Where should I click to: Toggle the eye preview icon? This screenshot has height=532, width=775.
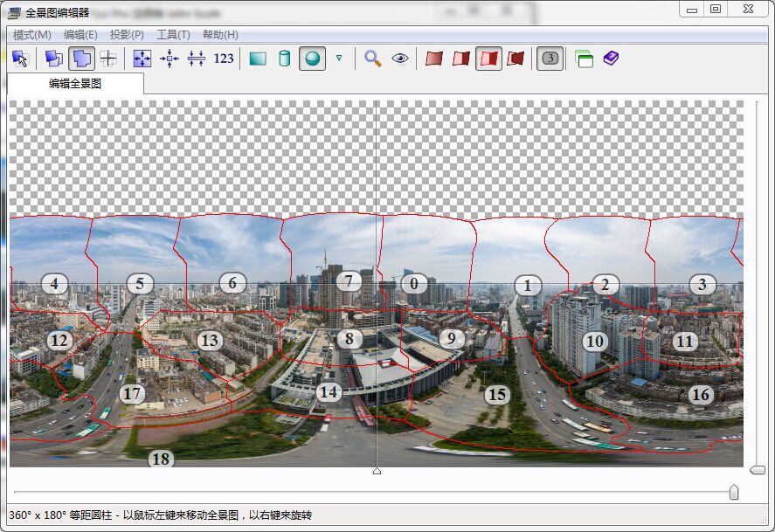click(400, 59)
